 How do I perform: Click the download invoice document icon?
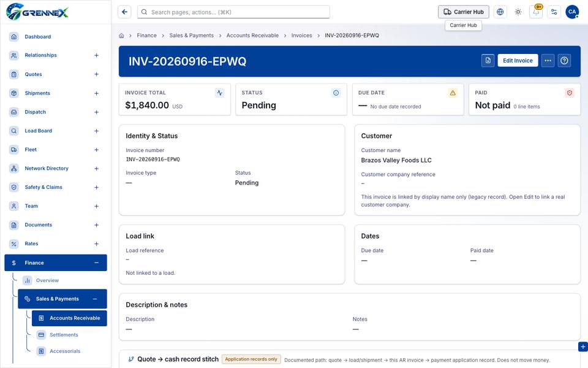[488, 61]
